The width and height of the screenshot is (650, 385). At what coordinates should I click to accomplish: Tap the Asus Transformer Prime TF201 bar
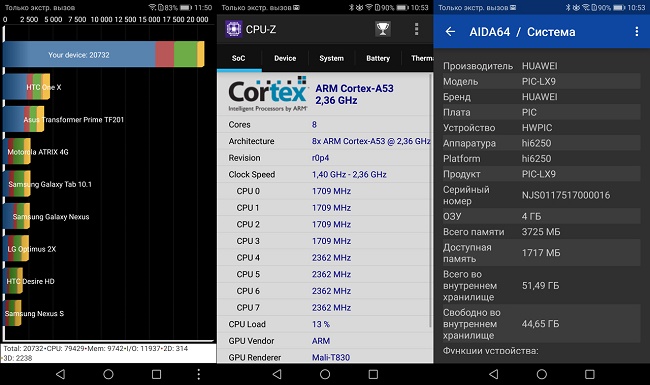click(24, 119)
